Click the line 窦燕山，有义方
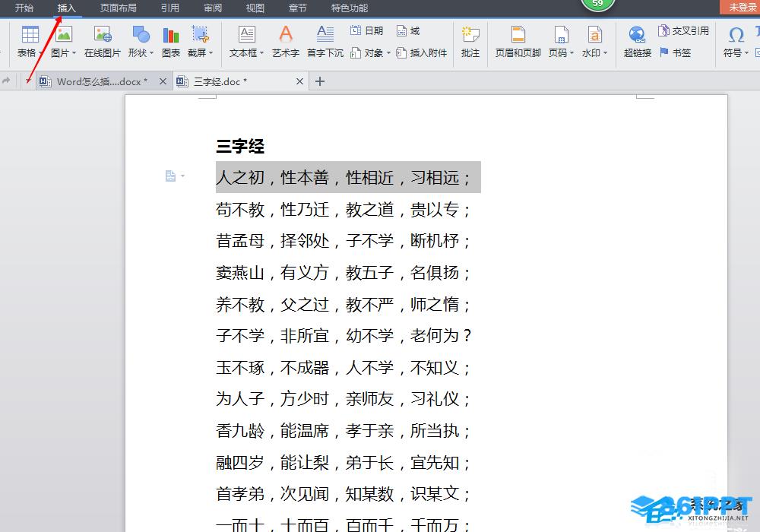This screenshot has height=532, width=760. pos(344,272)
